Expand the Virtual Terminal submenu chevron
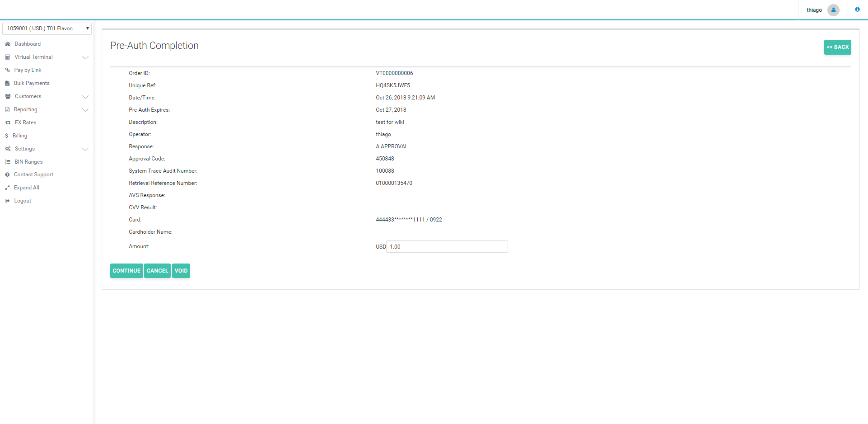The image size is (868, 424). [85, 57]
